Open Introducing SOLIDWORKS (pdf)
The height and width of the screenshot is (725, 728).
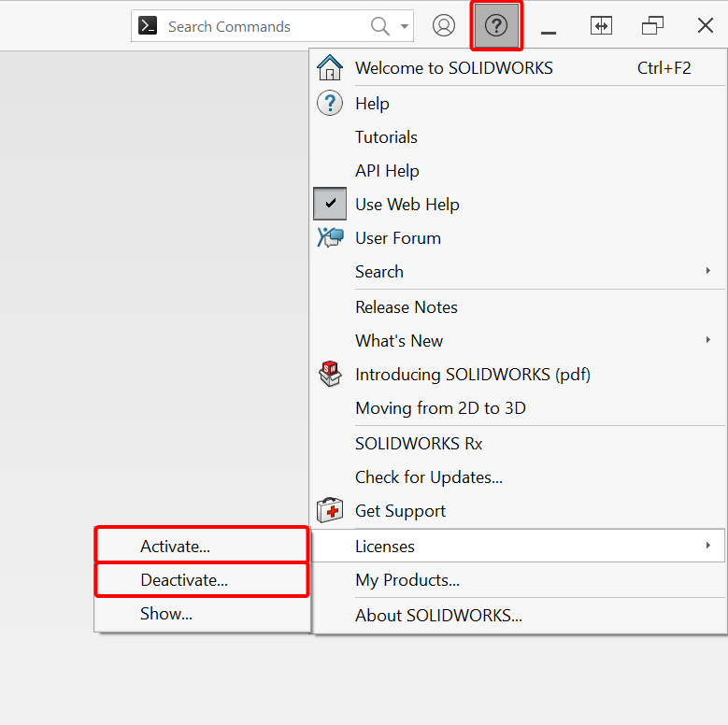(518, 375)
